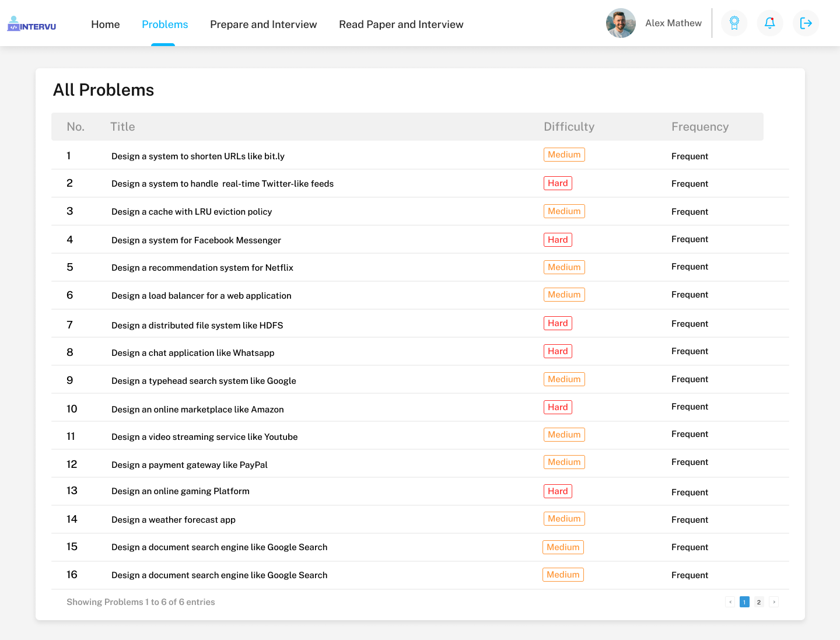
Task: Click the Hard tag on gaming Platform row
Action: pos(558,491)
